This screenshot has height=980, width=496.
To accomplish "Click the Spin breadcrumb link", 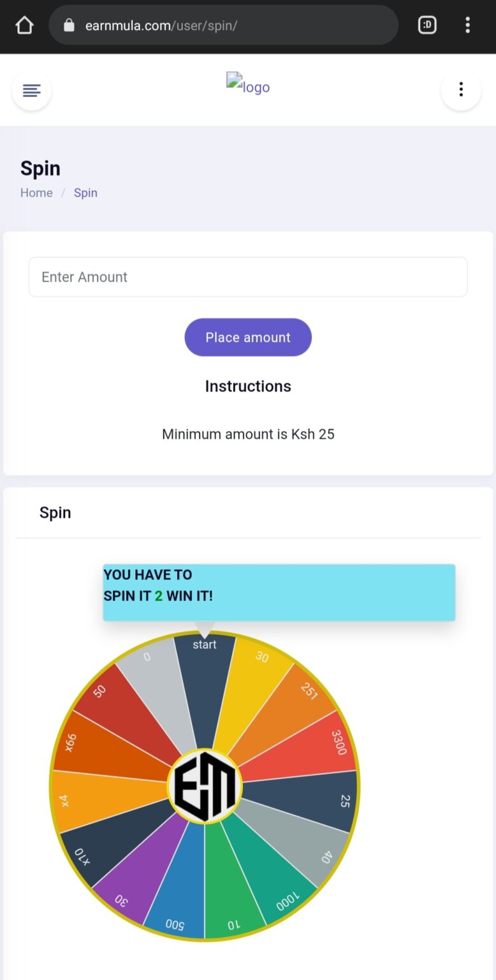I will coord(85,193).
